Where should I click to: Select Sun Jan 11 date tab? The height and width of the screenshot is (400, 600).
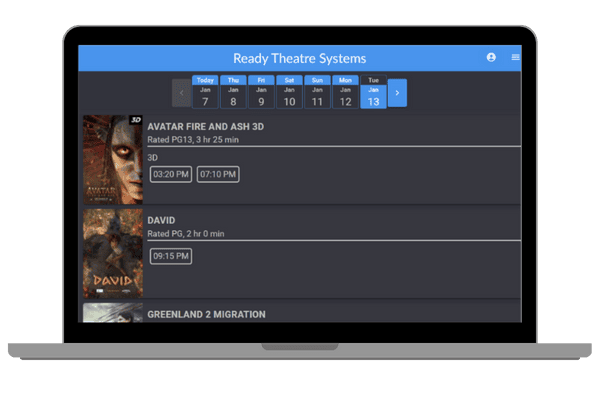click(317, 92)
